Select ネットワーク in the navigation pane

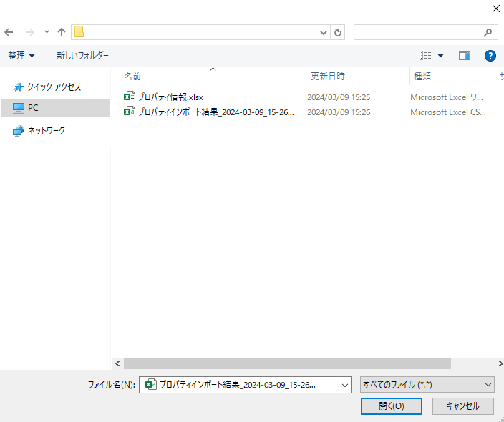point(46,131)
